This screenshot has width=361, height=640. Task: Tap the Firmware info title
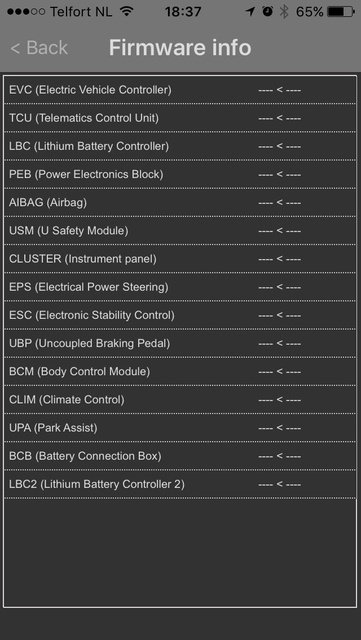tap(180, 48)
